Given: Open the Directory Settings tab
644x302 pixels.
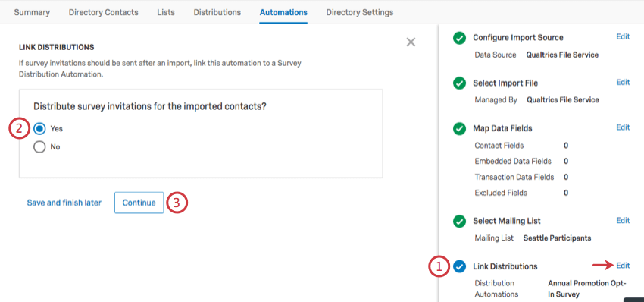Looking at the screenshot, I should 360,12.
